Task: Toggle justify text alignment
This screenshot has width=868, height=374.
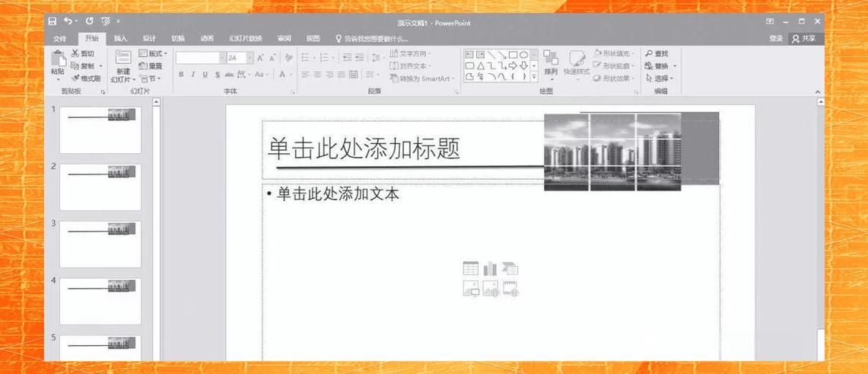Action: pos(342,74)
